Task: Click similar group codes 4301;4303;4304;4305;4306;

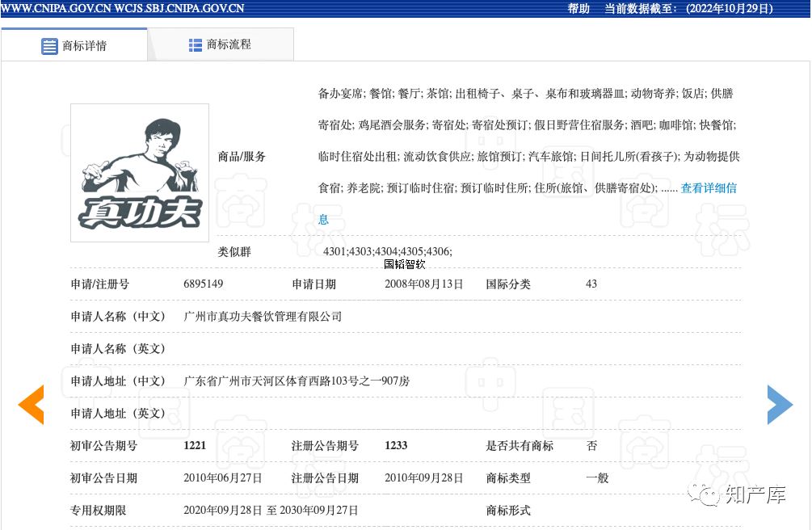Action: [x=387, y=251]
